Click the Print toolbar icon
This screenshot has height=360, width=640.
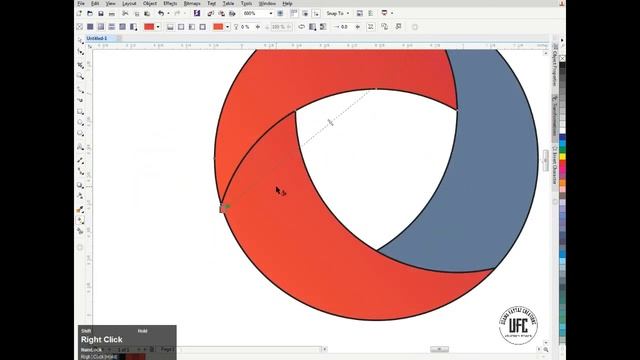coord(111,13)
